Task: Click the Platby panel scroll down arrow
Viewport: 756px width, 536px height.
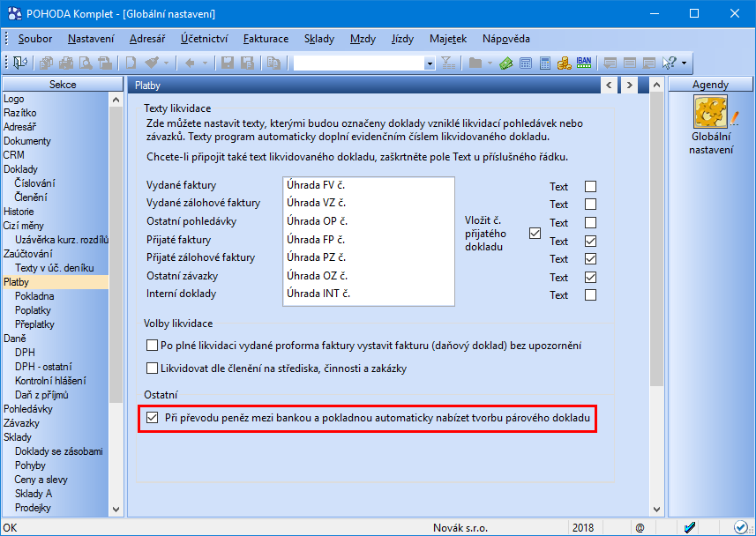Action: [656, 509]
